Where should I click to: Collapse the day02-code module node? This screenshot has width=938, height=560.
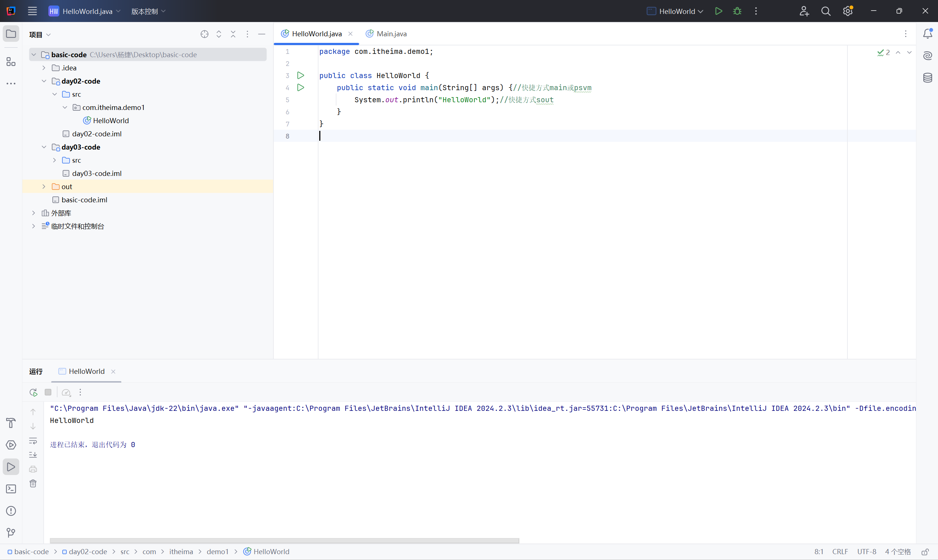tap(44, 81)
